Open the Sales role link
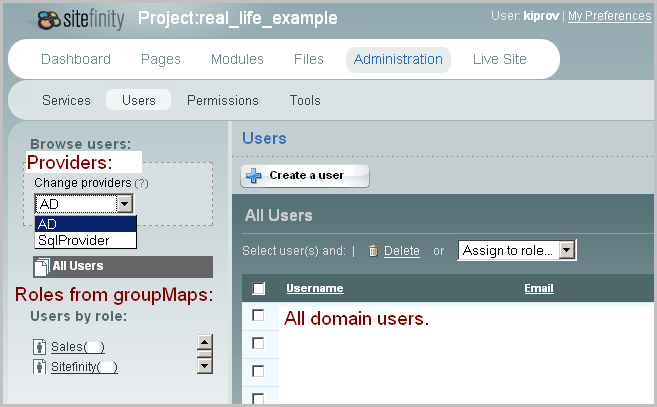This screenshot has width=657, height=407. point(78,347)
